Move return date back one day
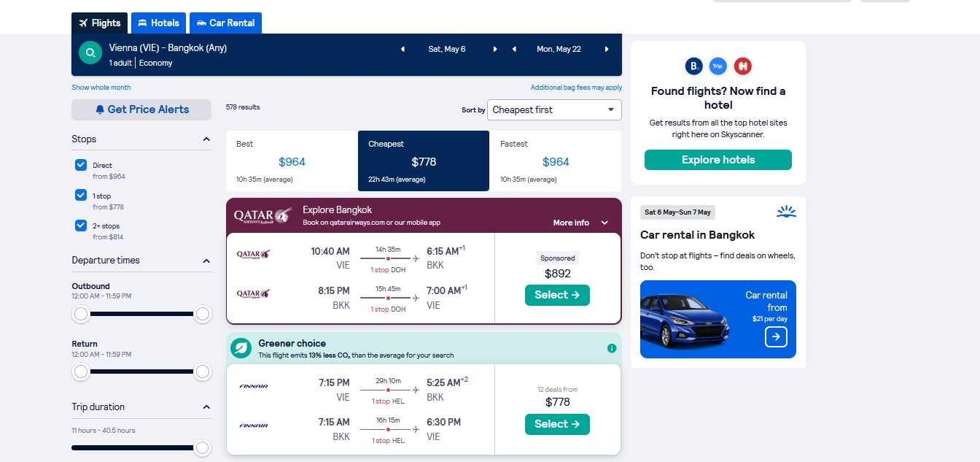 point(514,49)
